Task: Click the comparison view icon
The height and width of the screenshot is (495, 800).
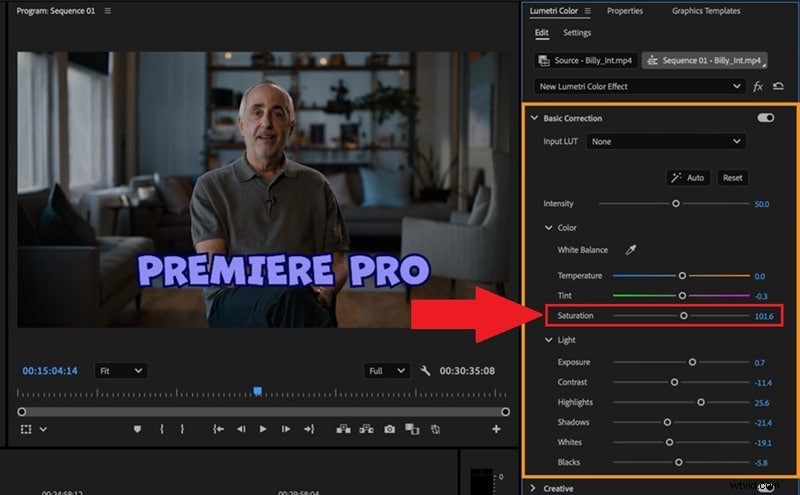Action: [412, 429]
